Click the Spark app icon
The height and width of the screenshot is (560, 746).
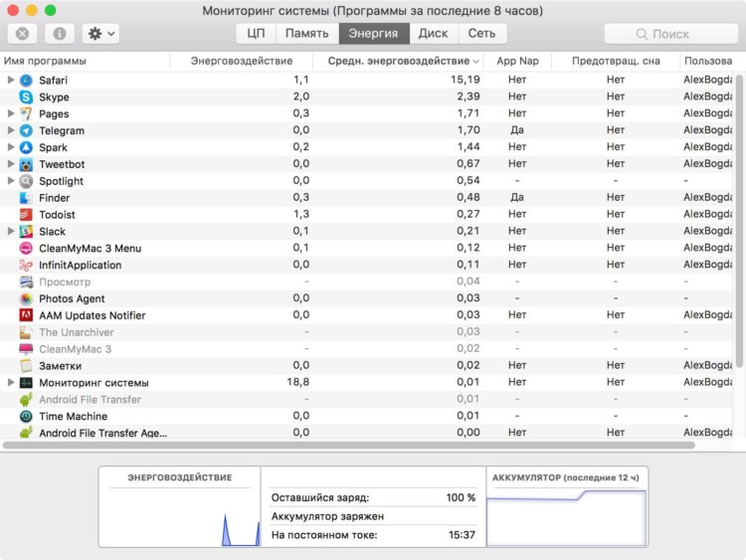point(26,147)
